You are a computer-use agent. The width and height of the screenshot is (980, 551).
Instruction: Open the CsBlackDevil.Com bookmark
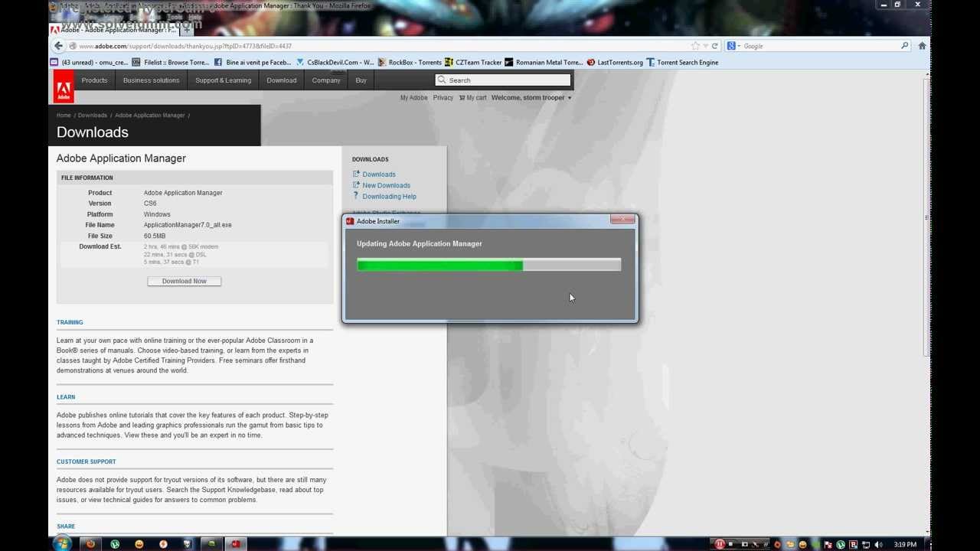[335, 63]
